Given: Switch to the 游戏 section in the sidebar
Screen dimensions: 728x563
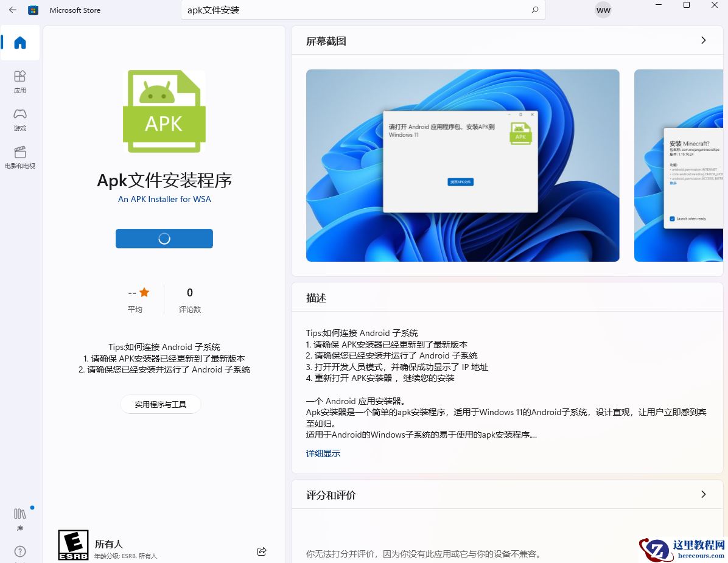Looking at the screenshot, I should 20,119.
